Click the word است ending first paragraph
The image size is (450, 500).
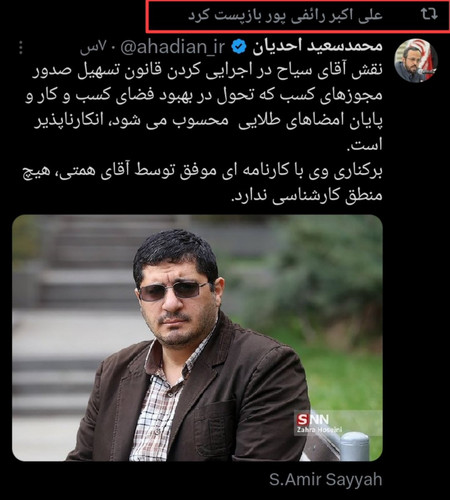coord(364,145)
